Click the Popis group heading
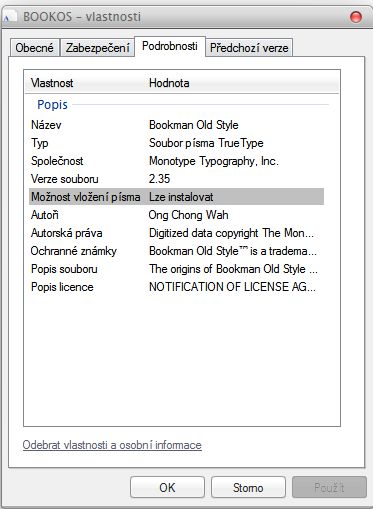The width and height of the screenshot is (373, 509). click(52, 105)
